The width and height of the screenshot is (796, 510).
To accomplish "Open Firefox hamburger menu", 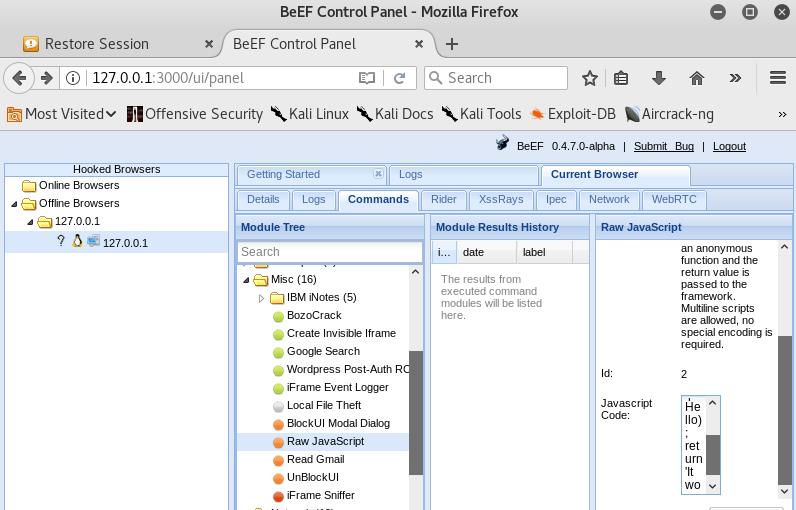I will (x=778, y=78).
